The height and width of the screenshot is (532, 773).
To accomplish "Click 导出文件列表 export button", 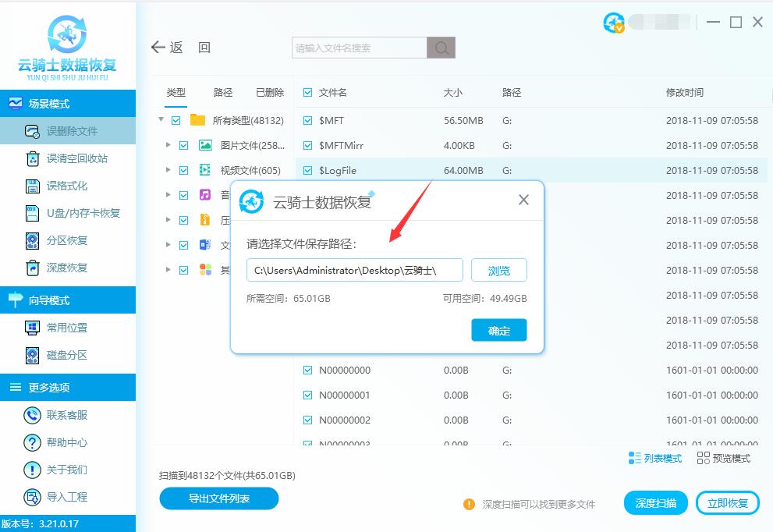I will pos(219,498).
